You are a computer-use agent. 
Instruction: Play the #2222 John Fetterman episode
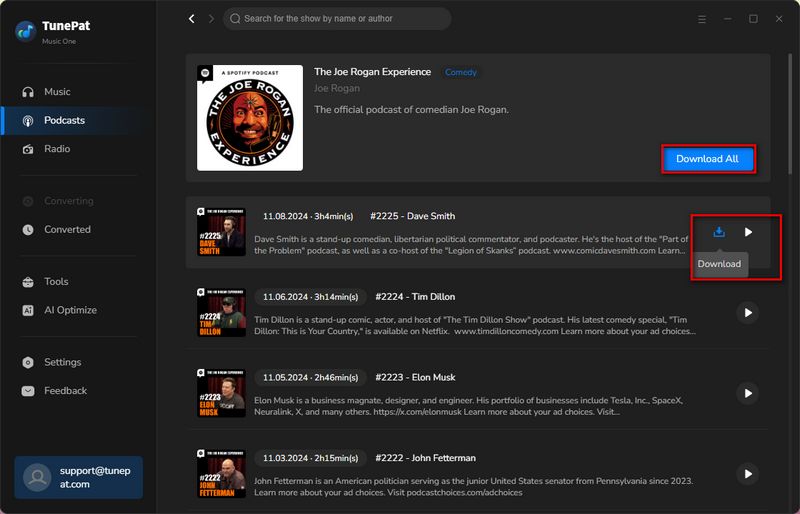point(747,474)
